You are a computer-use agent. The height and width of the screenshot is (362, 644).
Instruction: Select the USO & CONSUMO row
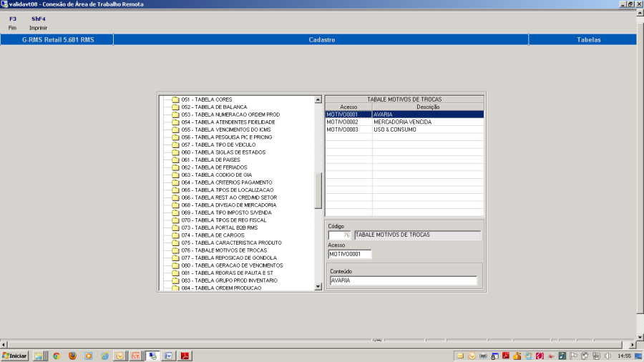pyautogui.click(x=404, y=129)
